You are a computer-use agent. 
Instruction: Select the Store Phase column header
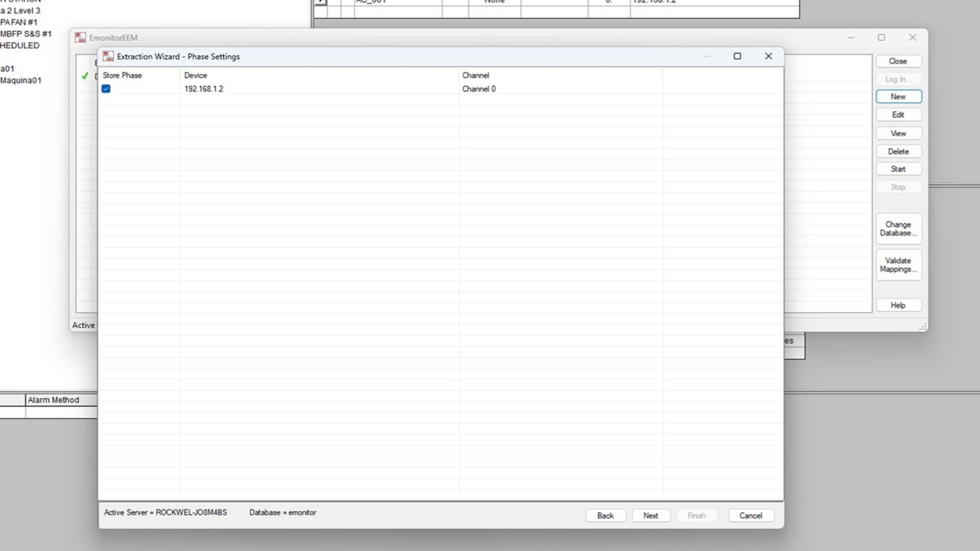(x=139, y=75)
